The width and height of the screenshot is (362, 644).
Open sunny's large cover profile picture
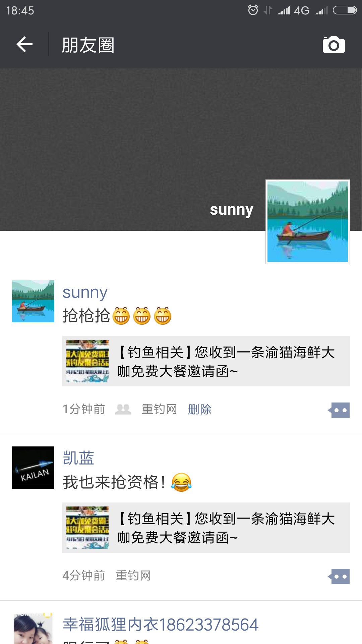[x=308, y=222]
